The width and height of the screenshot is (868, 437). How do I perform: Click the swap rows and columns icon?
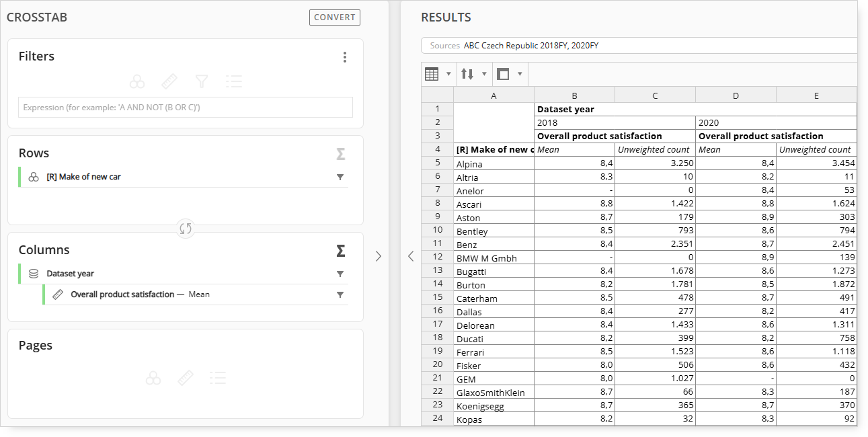point(186,229)
